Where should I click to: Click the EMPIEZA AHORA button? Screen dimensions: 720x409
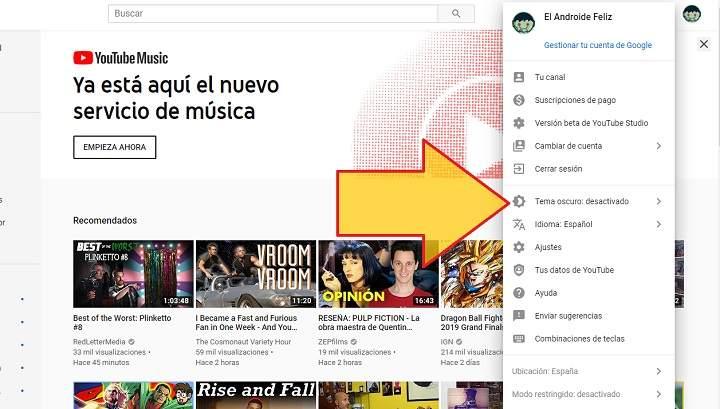pyautogui.click(x=114, y=147)
